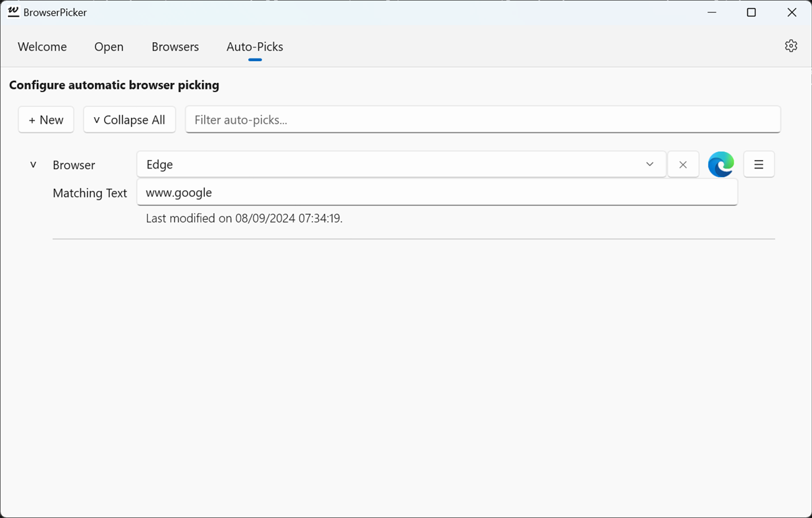The image size is (812, 518).
Task: Switch to the Open tab
Action: [109, 47]
